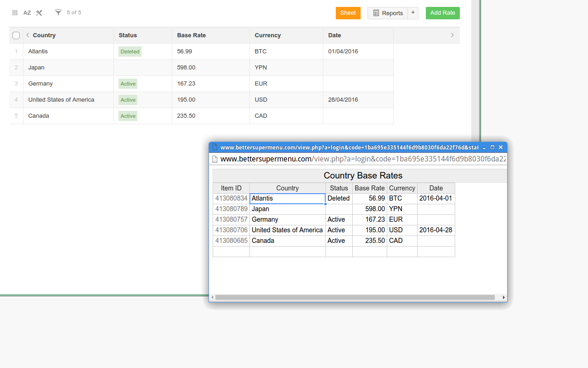
Task: Minimize the bettersupermenu popup window
Action: pyautogui.click(x=484, y=147)
